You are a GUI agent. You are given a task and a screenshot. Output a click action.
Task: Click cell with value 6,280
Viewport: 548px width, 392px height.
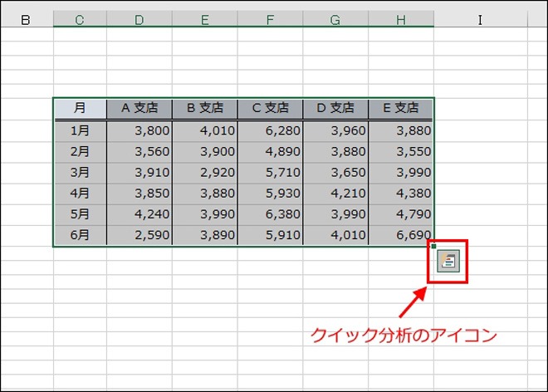tap(270, 130)
